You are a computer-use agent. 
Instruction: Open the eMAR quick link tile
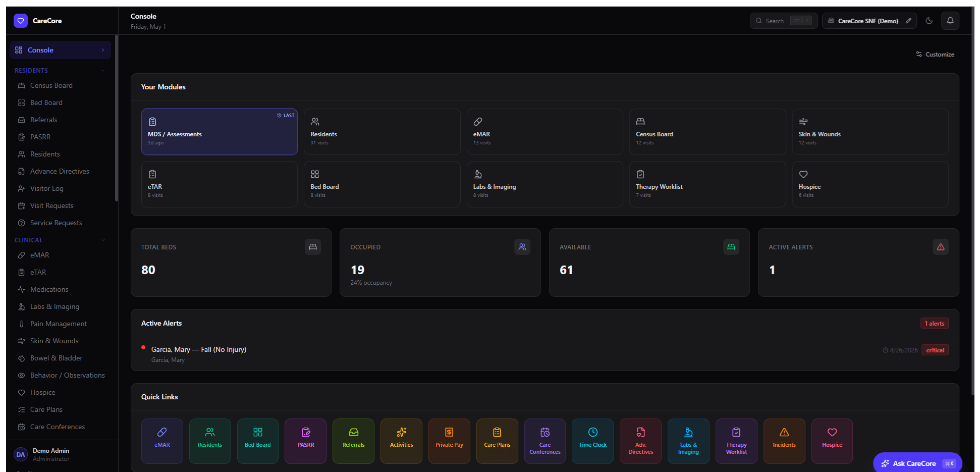162,441
